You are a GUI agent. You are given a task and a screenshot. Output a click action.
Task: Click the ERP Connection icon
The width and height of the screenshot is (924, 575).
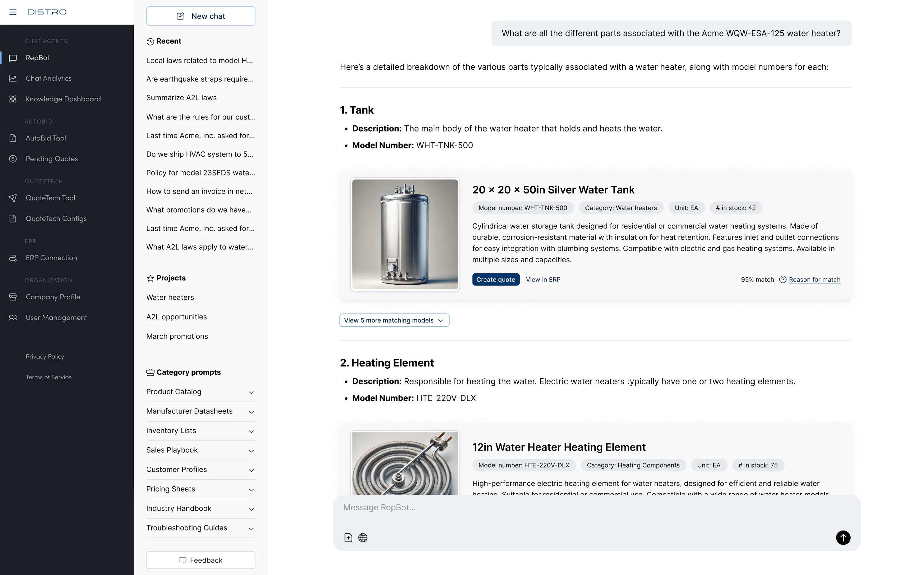click(x=13, y=258)
